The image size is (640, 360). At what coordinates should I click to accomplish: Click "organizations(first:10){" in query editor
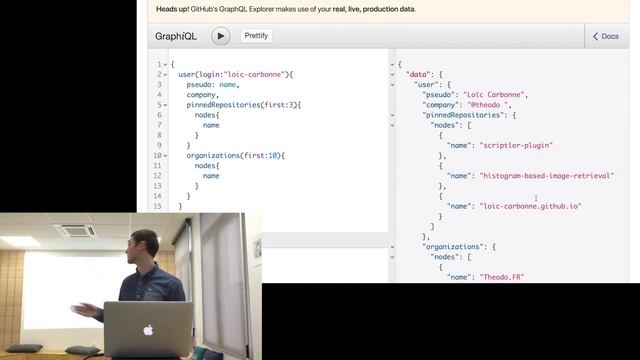point(236,156)
